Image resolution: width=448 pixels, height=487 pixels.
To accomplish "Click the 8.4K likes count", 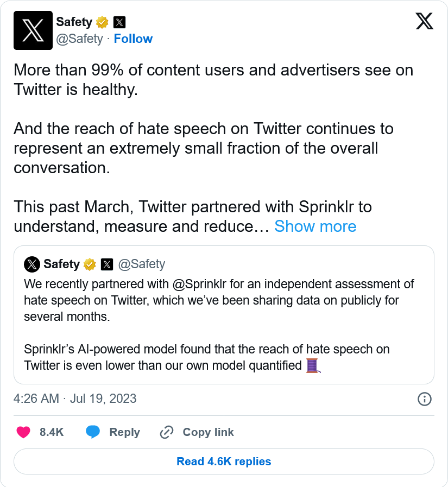I will [x=52, y=432].
